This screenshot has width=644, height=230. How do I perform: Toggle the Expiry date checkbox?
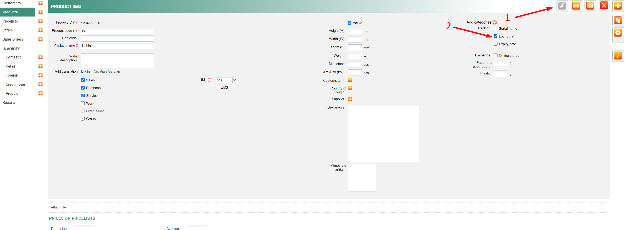[x=496, y=44]
